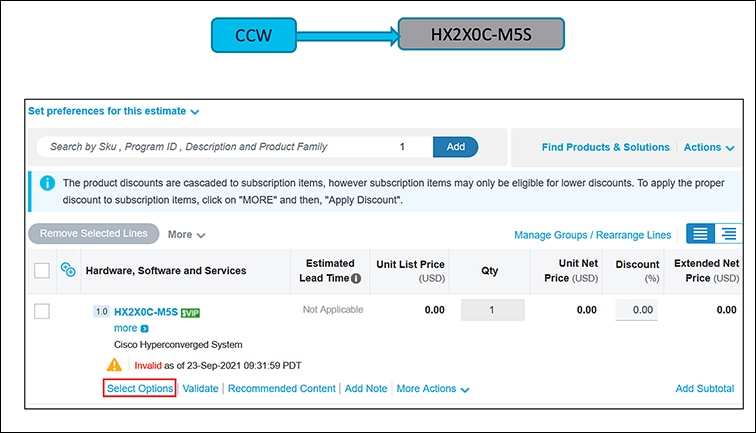The height and width of the screenshot is (433, 756).
Task: Open the Actions dropdown menu
Action: (x=709, y=147)
